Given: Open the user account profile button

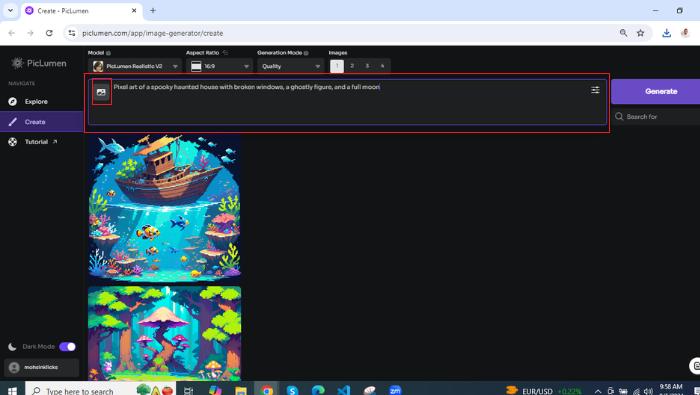Looking at the screenshot, I should coord(41,367).
